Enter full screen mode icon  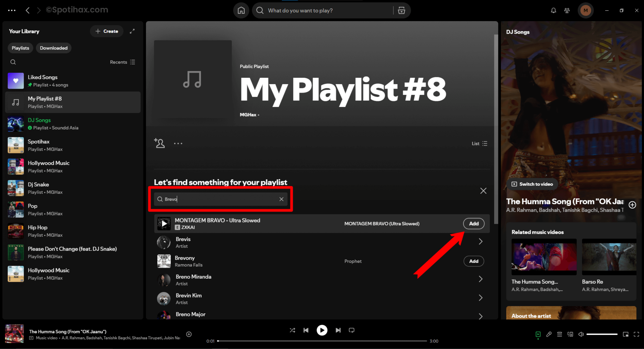click(x=636, y=334)
